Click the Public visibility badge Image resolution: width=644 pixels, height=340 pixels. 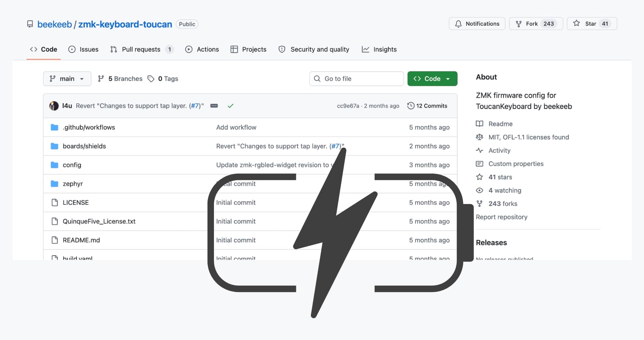pyautogui.click(x=187, y=24)
